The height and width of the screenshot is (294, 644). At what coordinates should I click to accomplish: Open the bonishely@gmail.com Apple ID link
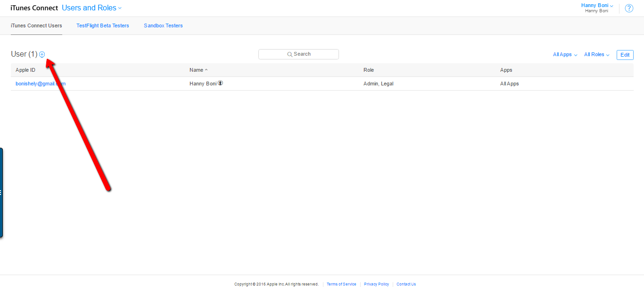click(41, 84)
